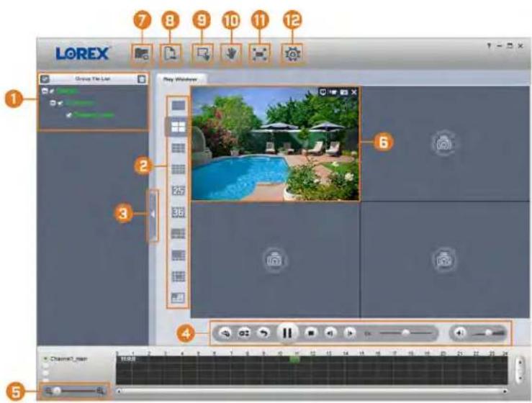This screenshot has width=532, height=403.
Task: Click the timeline zoom slider handle
Action: tap(57, 391)
